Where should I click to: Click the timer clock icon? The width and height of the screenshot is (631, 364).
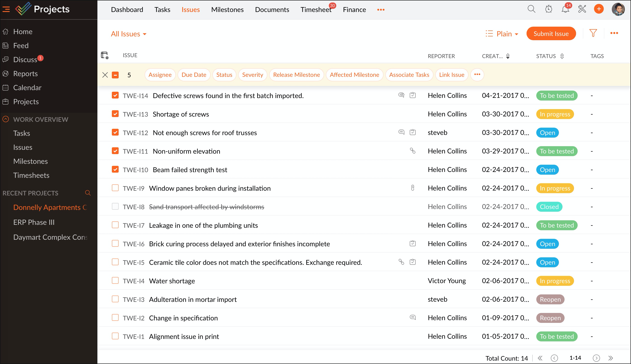coord(549,9)
